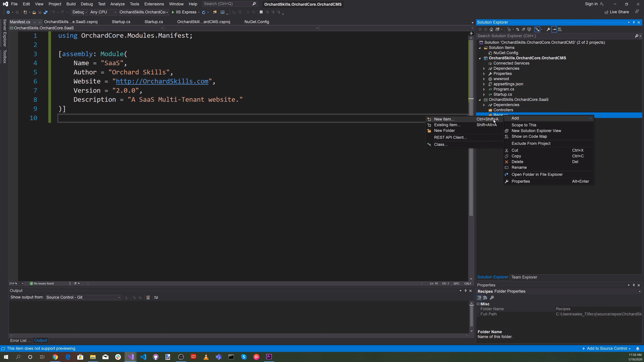Open the Toolbox side tab
The height and width of the screenshot is (362, 644).
(5, 56)
